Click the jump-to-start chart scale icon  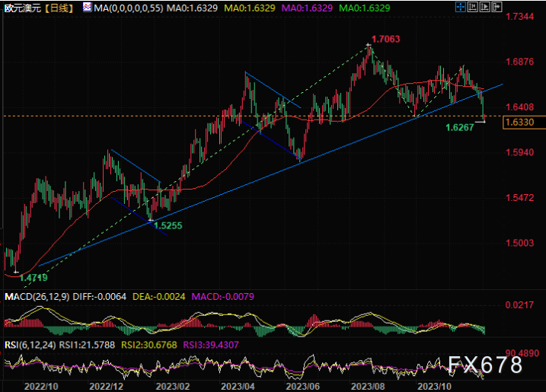pos(473,7)
